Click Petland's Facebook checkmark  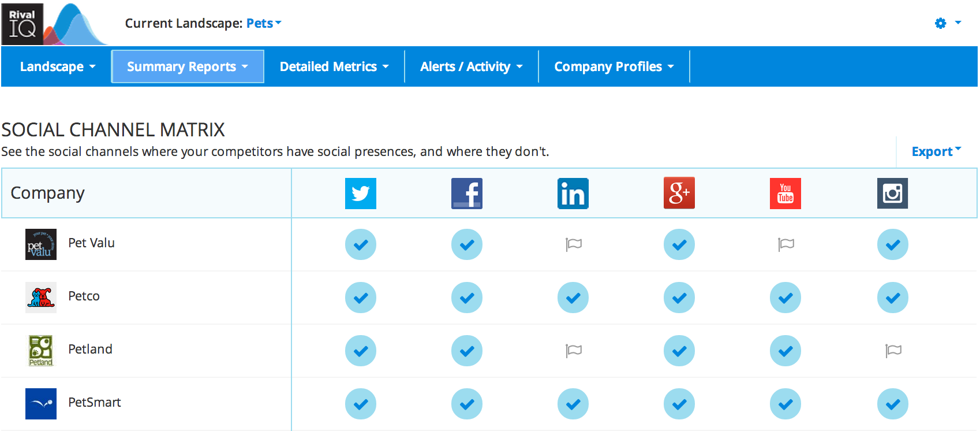467,351
